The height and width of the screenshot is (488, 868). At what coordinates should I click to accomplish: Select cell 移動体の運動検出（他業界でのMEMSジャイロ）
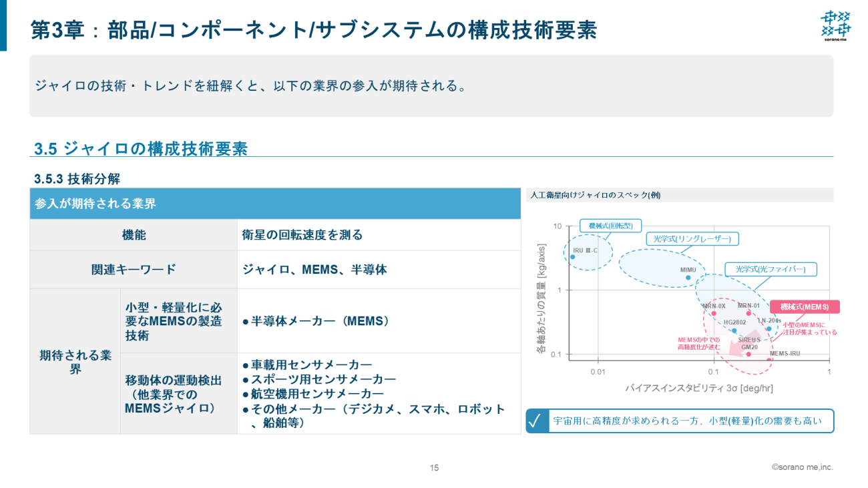pos(179,394)
